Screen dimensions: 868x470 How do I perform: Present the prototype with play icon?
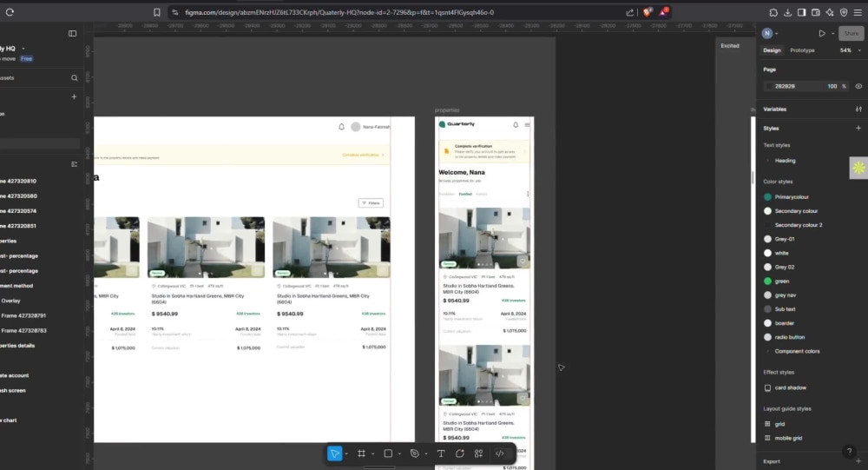click(x=822, y=33)
